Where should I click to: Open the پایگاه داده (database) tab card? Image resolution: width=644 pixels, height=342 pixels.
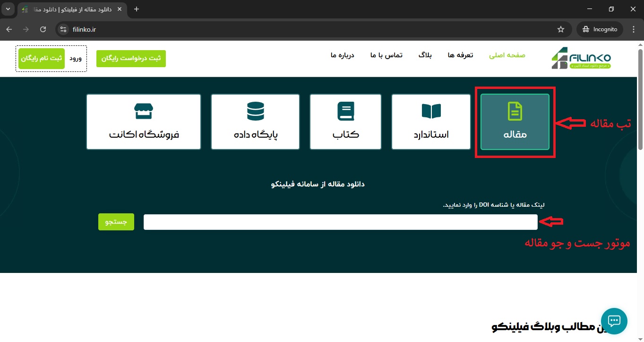[x=255, y=122]
